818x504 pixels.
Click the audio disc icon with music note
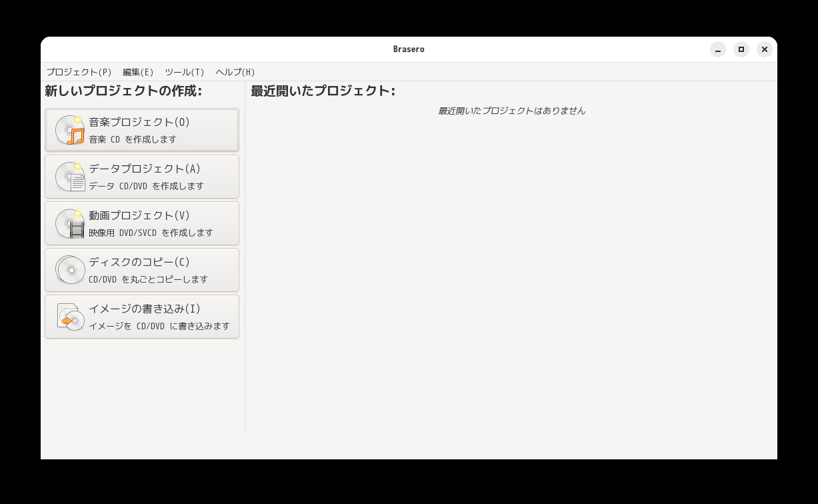point(70,130)
